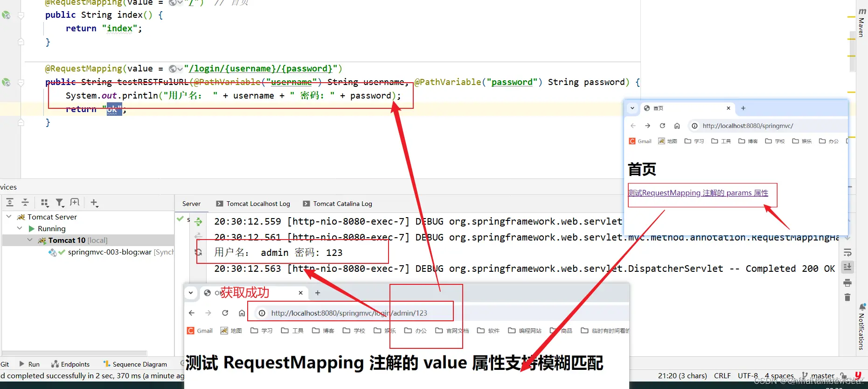This screenshot has height=389, width=868.
Task: Switch to Tomcat Localhost Log tab
Action: click(x=253, y=204)
